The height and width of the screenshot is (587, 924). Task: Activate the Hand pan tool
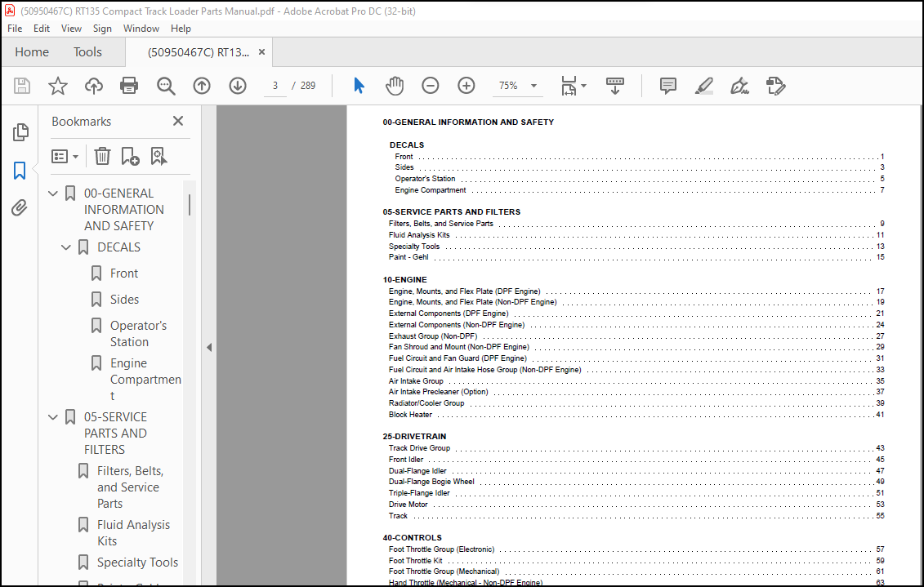pos(395,86)
